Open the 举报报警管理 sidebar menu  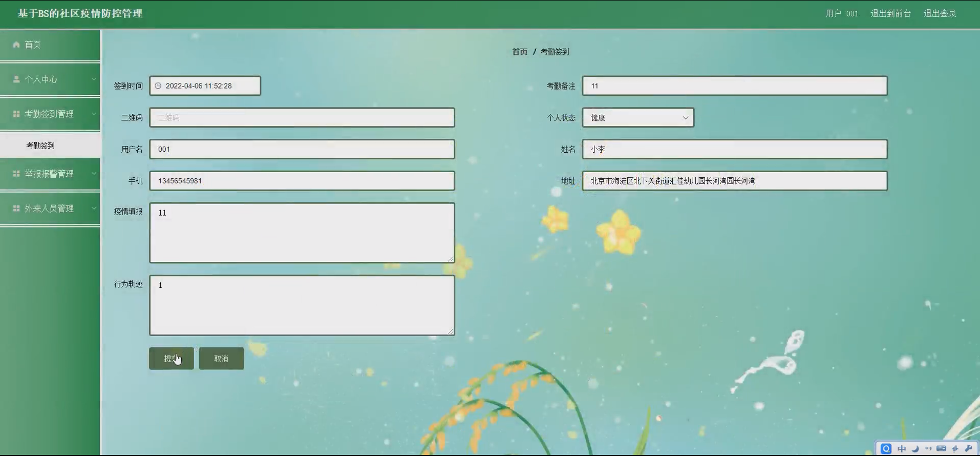[50, 174]
